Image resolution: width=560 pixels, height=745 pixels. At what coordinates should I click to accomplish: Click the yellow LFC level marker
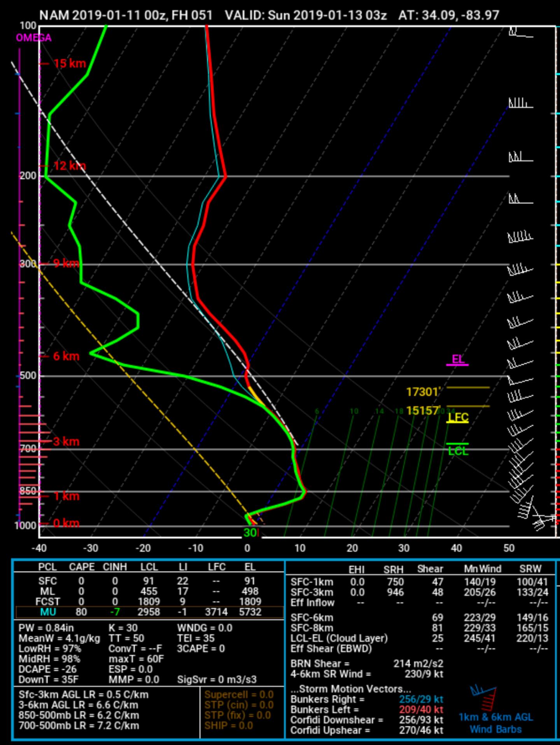[x=458, y=418]
